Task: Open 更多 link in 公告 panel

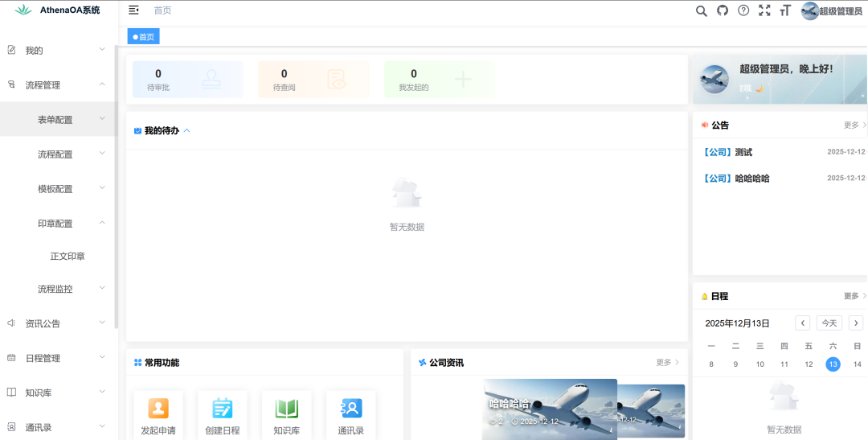Action: 854,125
